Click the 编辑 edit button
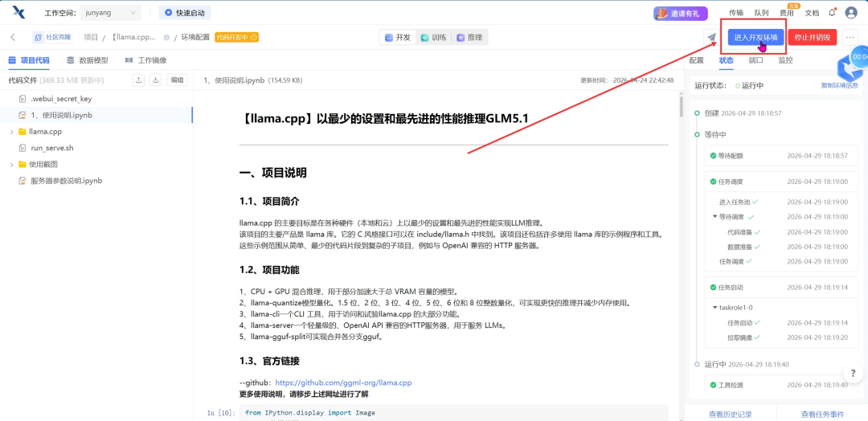 (177, 80)
